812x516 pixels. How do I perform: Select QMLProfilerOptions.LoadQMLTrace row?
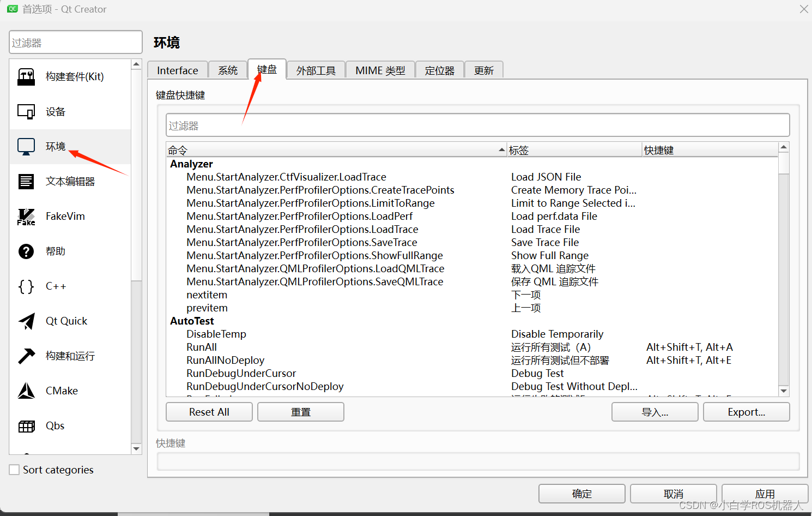click(472, 268)
